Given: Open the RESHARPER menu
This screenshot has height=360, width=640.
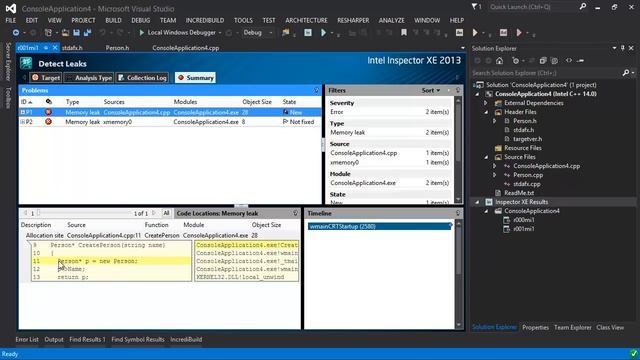Looking at the screenshot, I should (353, 20).
